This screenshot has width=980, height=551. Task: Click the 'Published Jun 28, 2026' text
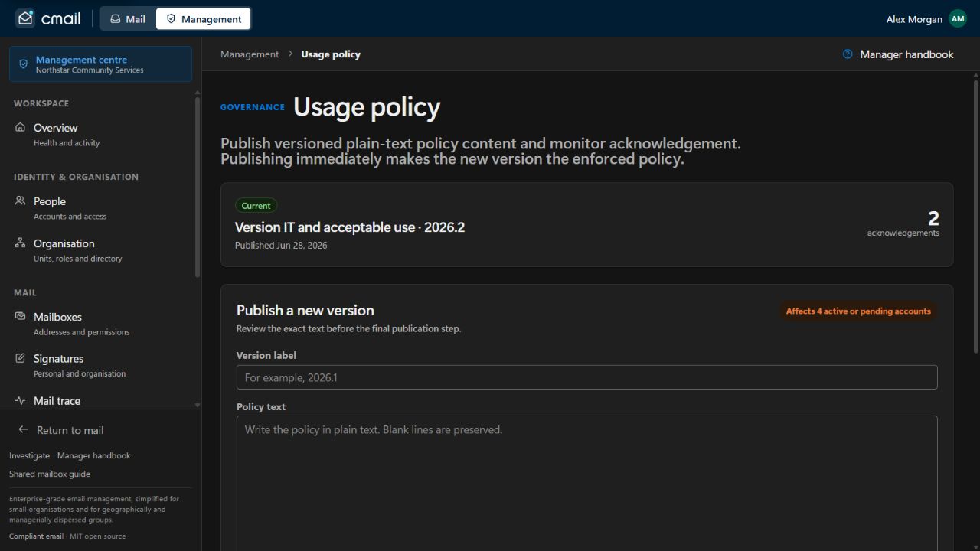[x=281, y=246]
